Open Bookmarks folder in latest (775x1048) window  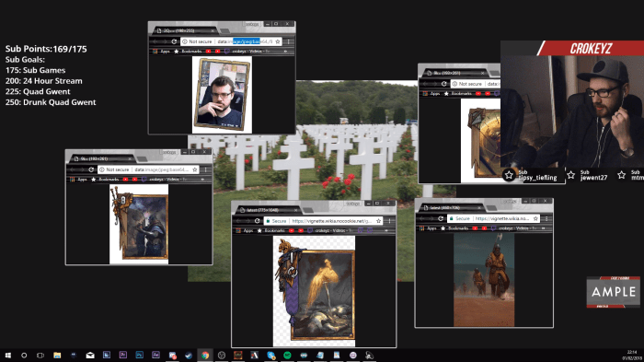(x=271, y=231)
